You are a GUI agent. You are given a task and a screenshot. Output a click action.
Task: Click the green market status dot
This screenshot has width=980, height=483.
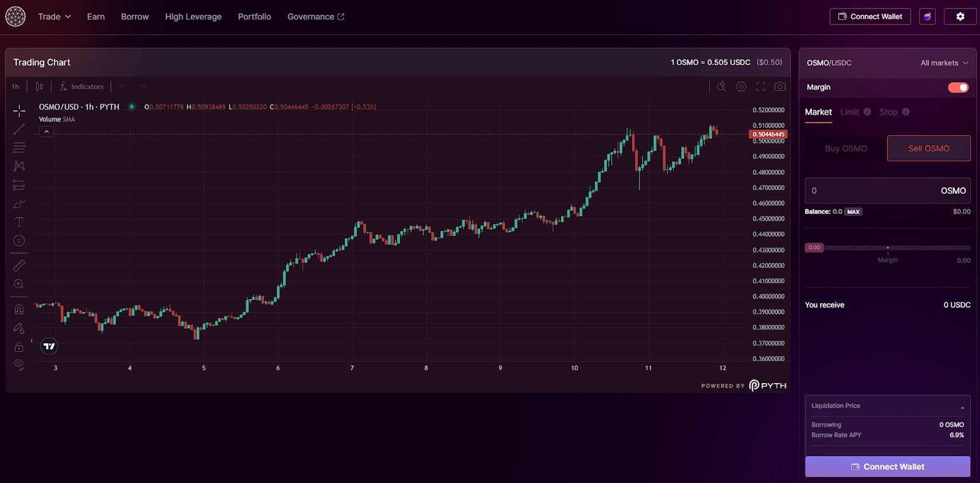click(132, 107)
